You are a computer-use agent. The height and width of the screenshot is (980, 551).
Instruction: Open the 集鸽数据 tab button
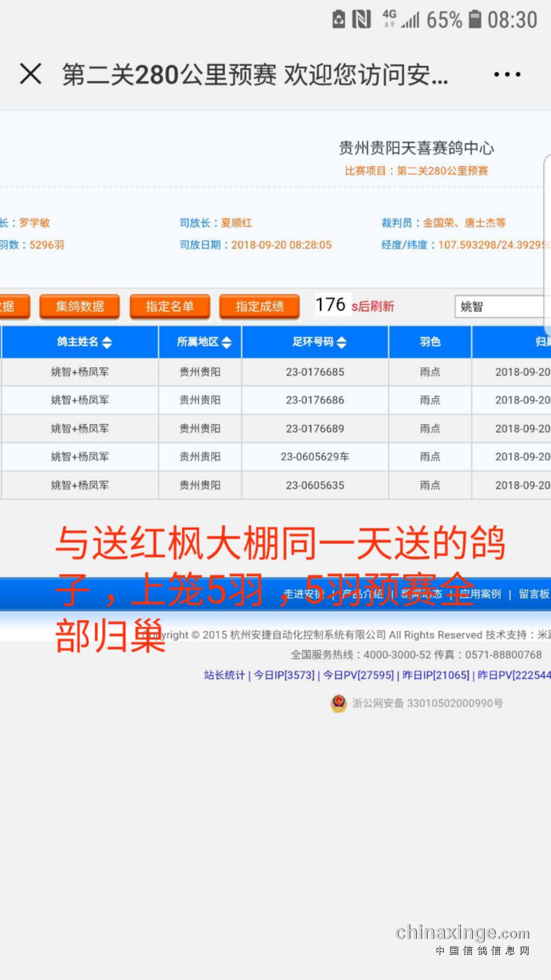point(80,306)
